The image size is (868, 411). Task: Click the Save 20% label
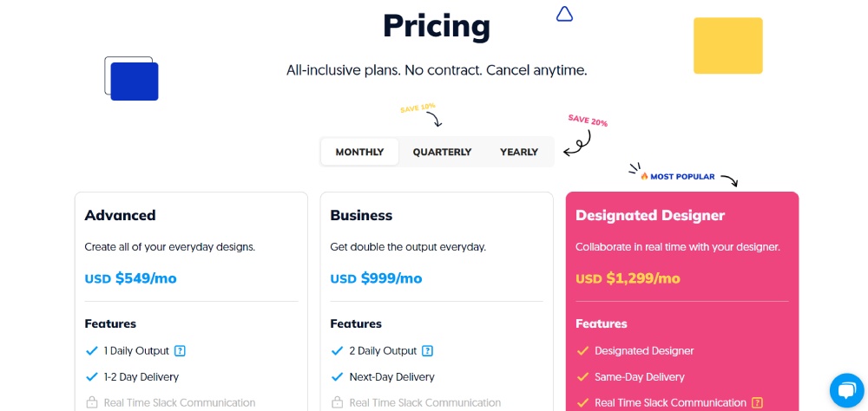pyautogui.click(x=588, y=121)
